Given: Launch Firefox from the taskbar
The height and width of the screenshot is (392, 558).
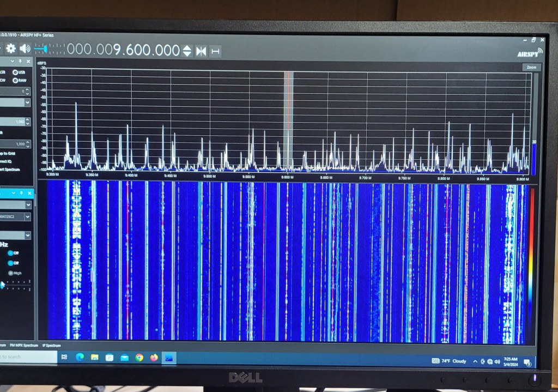Looking at the screenshot, I should (x=154, y=358).
